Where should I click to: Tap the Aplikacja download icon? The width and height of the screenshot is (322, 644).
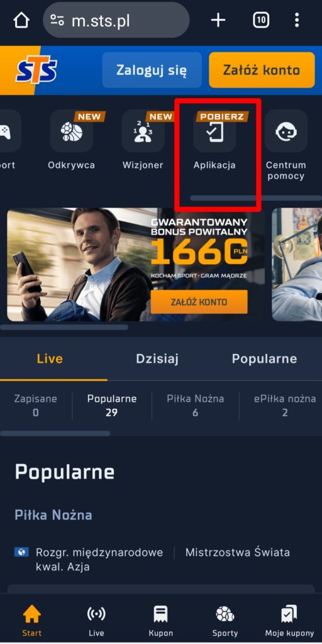[x=214, y=131]
